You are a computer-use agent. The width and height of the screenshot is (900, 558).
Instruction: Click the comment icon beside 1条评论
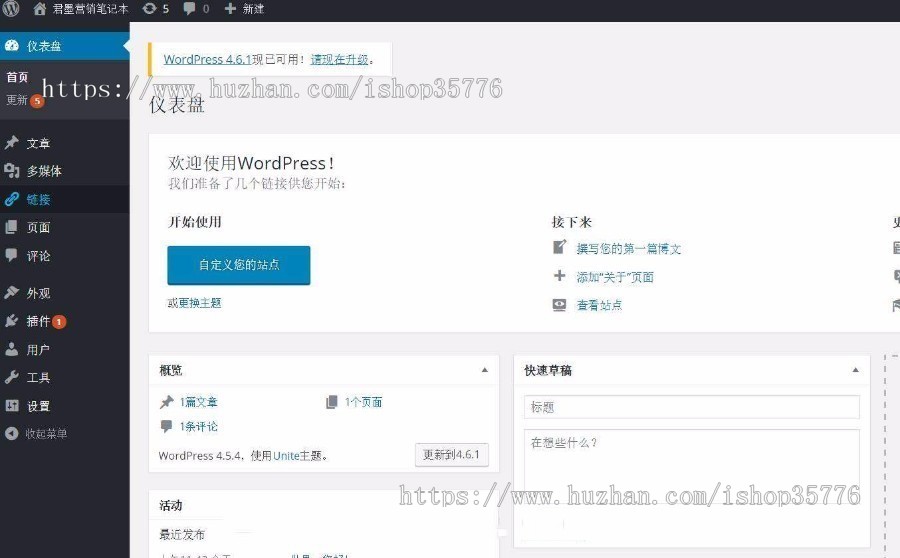166,427
